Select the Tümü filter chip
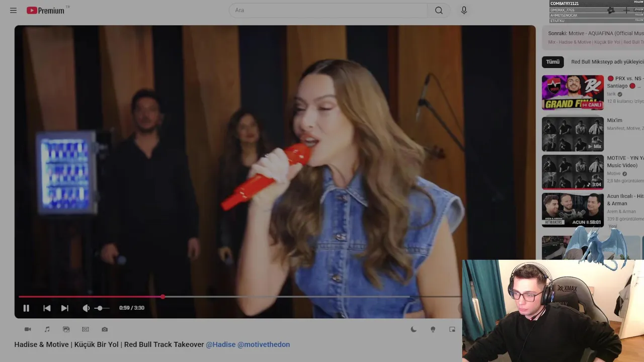The image size is (644, 362). (x=552, y=62)
